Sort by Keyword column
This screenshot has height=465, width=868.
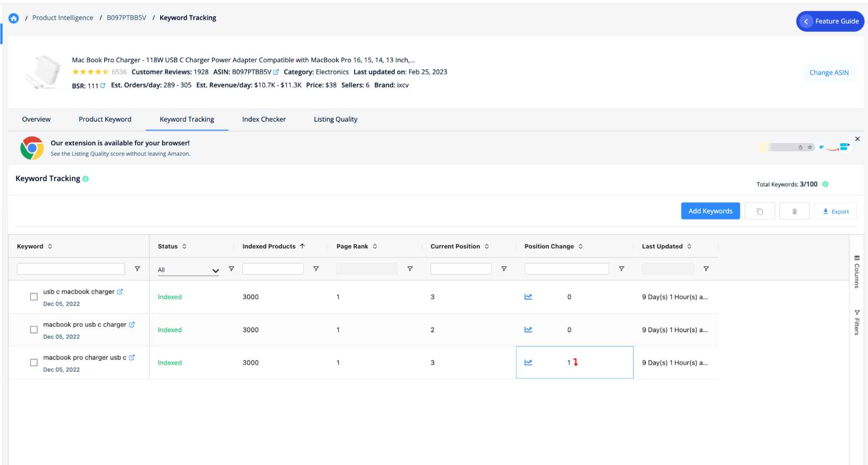50,247
